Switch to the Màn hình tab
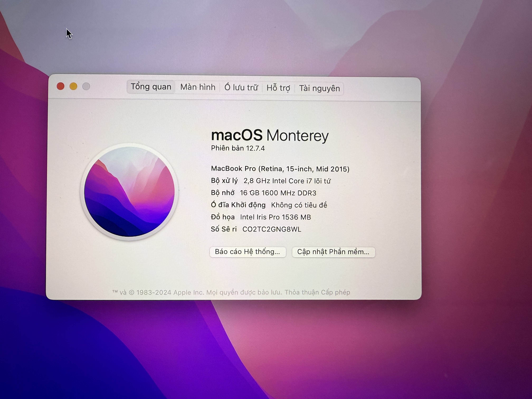 [x=198, y=87]
